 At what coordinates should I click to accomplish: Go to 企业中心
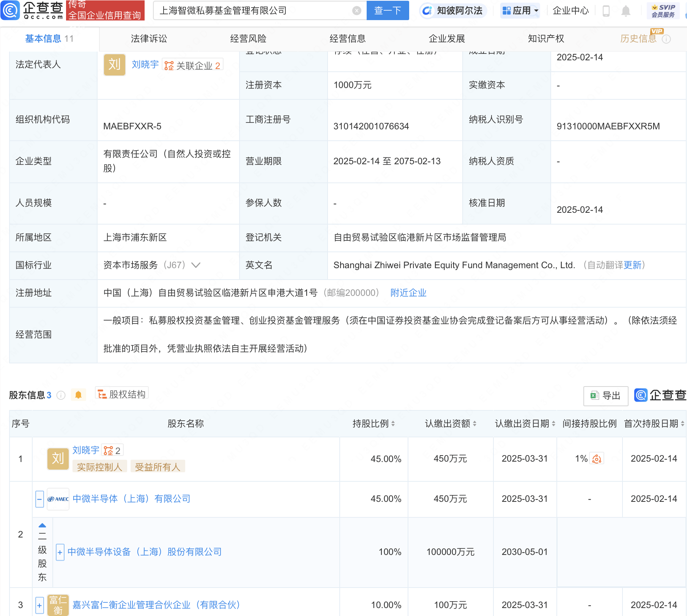point(570,11)
